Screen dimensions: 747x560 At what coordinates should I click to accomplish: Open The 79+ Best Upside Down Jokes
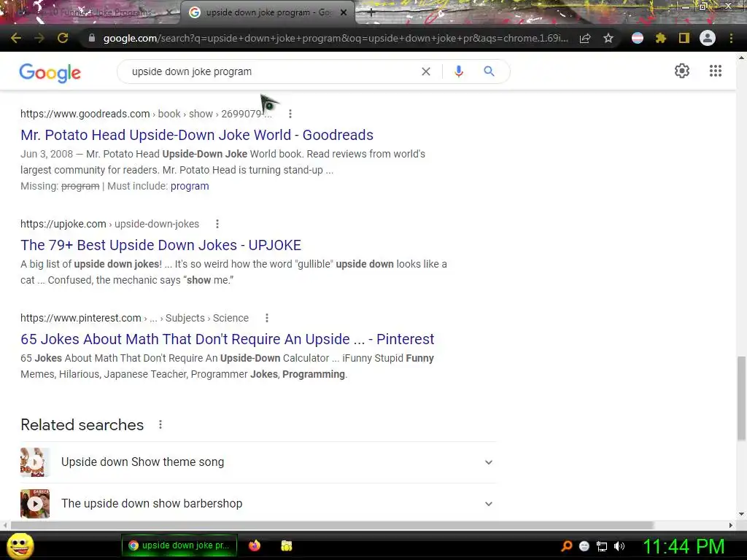[160, 245]
